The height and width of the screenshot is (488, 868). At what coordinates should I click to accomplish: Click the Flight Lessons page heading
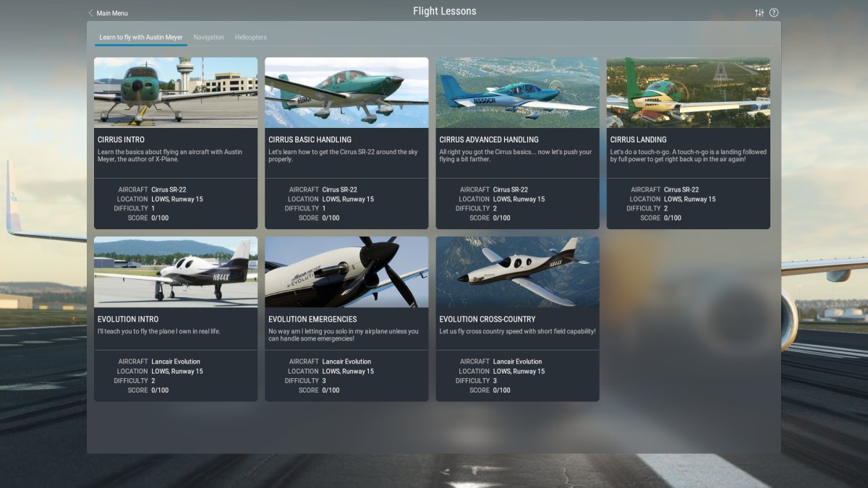445,11
